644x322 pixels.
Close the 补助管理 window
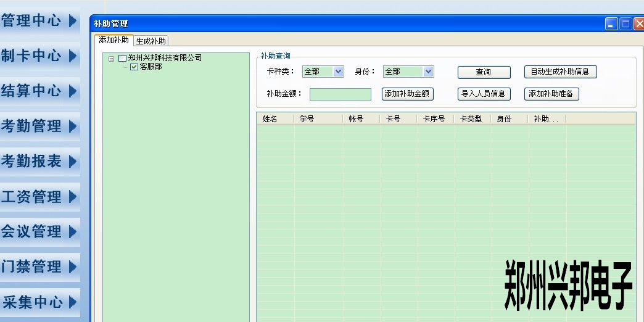[639, 24]
